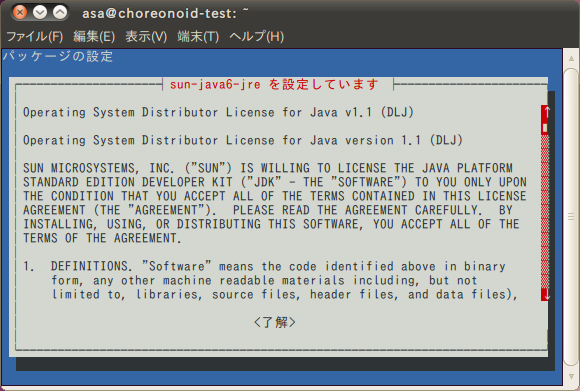This screenshot has width=580, height=391.
Task: Click the 'パッケージの設定' header text
Action: tap(58, 56)
